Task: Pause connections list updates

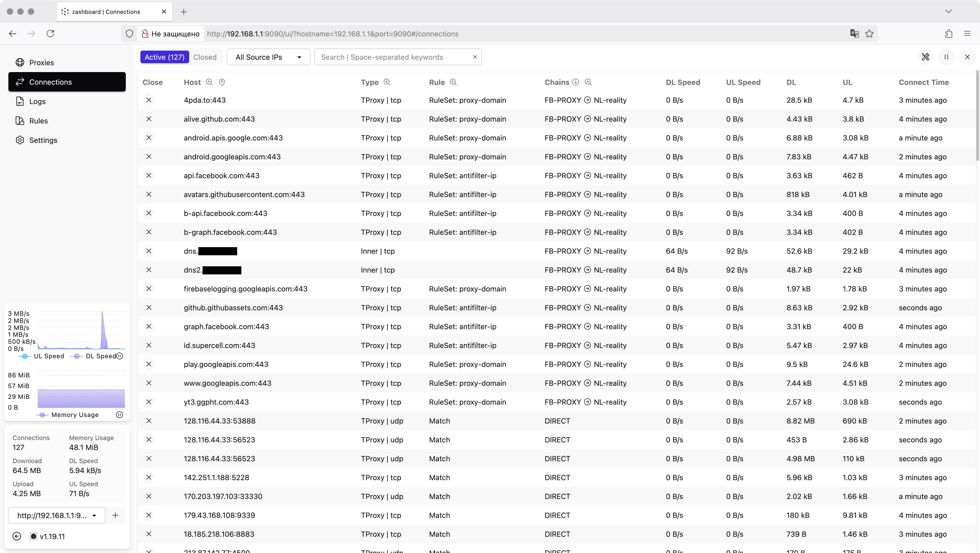Action: point(946,57)
